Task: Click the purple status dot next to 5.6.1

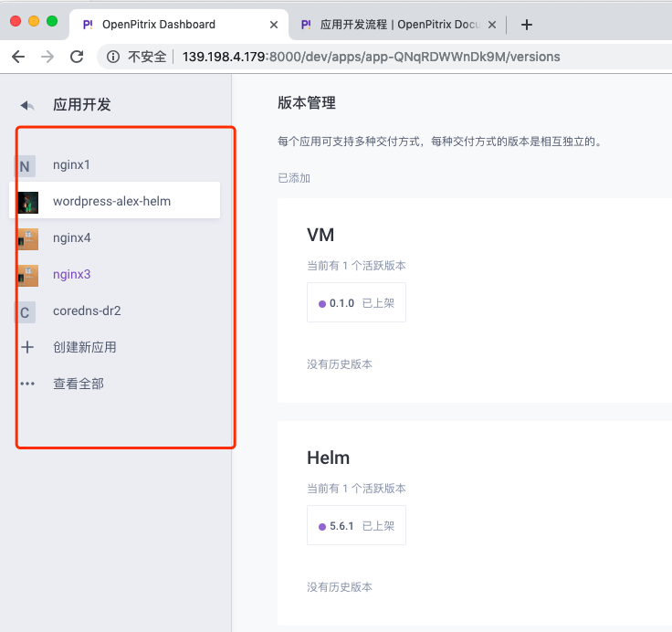Action: coord(322,527)
